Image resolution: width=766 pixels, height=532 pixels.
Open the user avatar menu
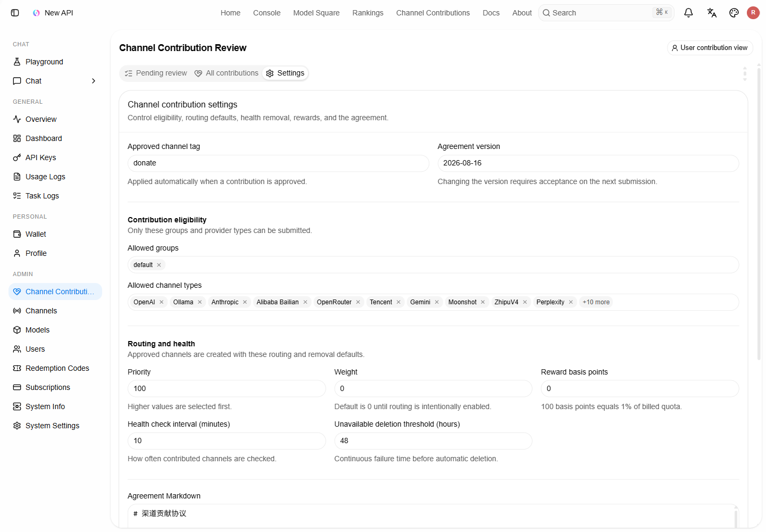[x=753, y=13]
